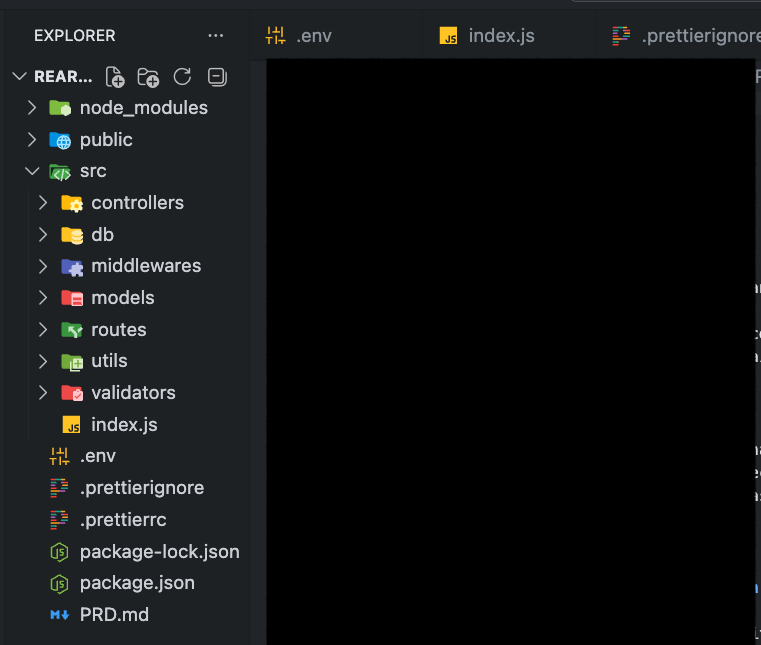Switch to the .prettierignore editor tab
The width and height of the screenshot is (761, 645).
coord(678,35)
